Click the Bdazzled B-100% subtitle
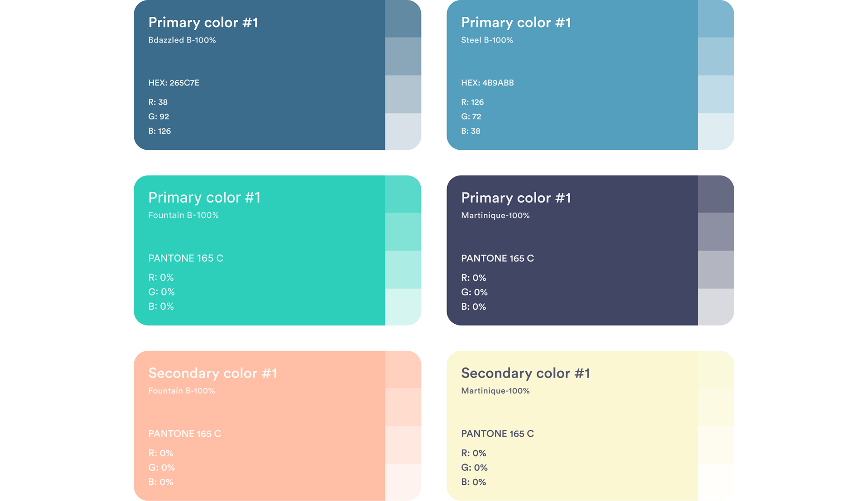 point(182,40)
